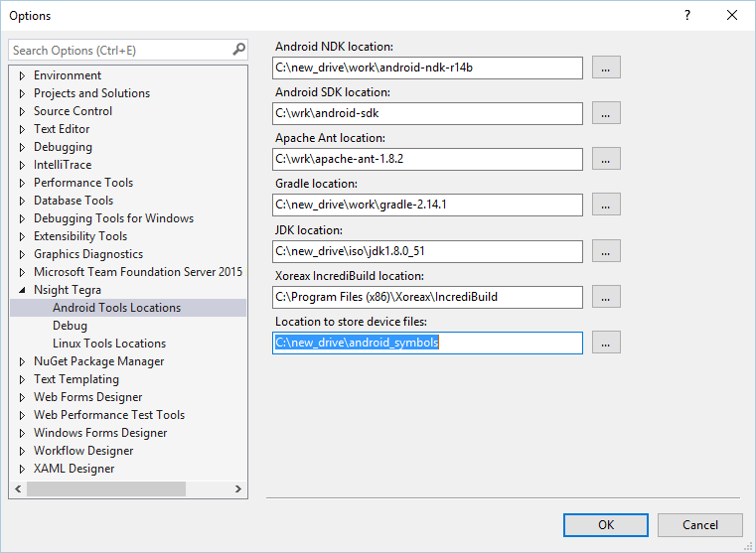Browse for device files storage location

pyautogui.click(x=606, y=343)
